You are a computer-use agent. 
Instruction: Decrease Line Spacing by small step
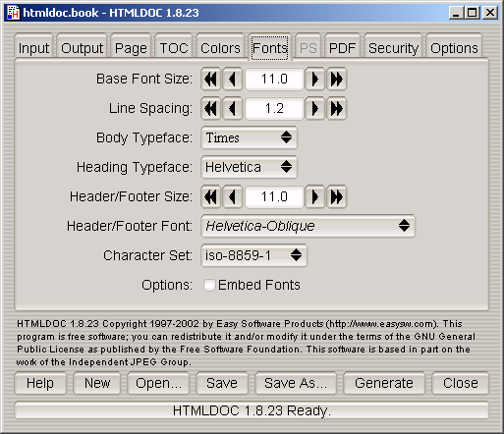[233, 108]
